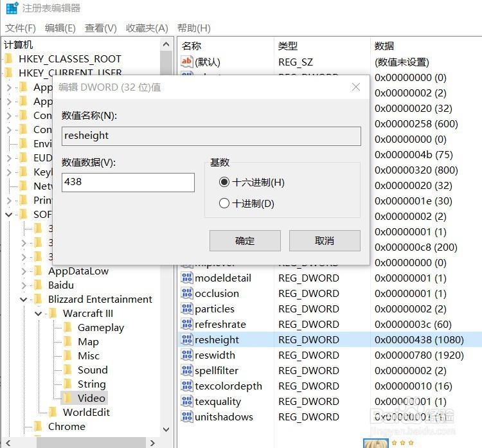The image size is (482, 448).
Task: Click the occlusion DWORD icon
Action: [x=186, y=293]
